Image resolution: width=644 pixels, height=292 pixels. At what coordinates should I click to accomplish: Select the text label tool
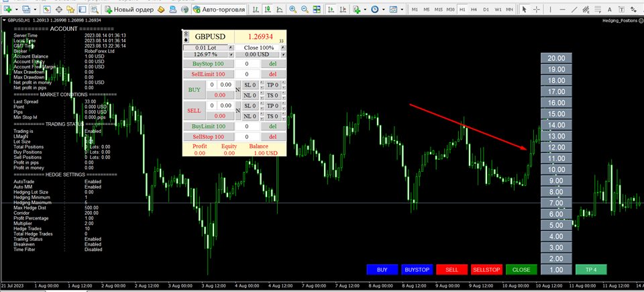pos(610,9)
